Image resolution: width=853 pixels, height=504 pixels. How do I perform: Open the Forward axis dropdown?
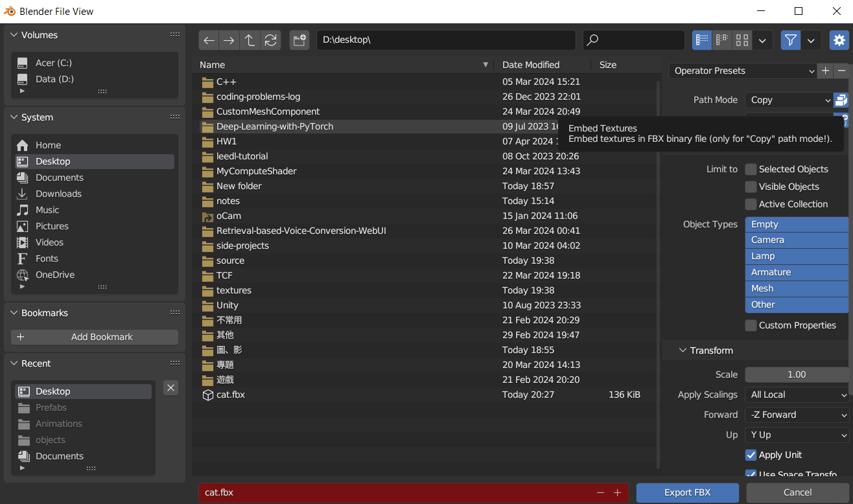click(797, 415)
